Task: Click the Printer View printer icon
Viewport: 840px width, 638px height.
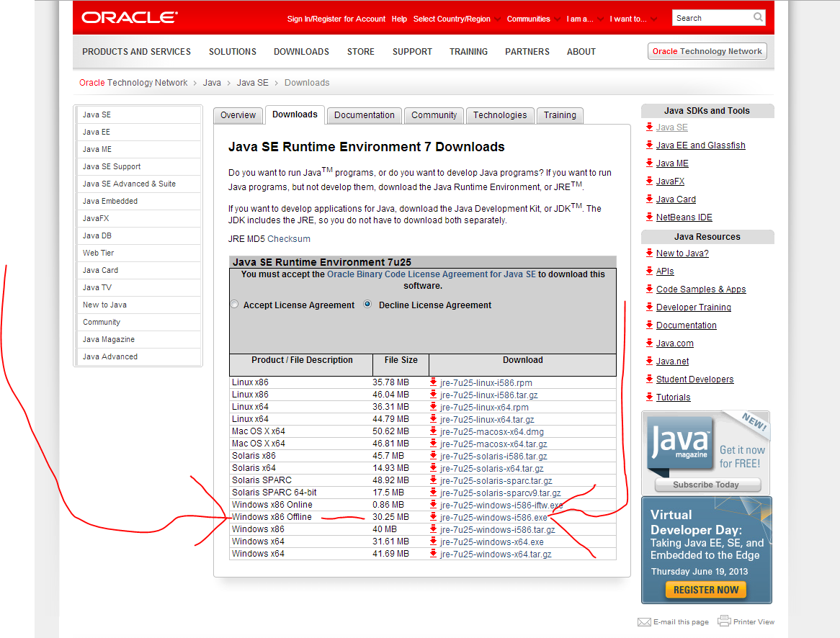Action: tap(724, 621)
